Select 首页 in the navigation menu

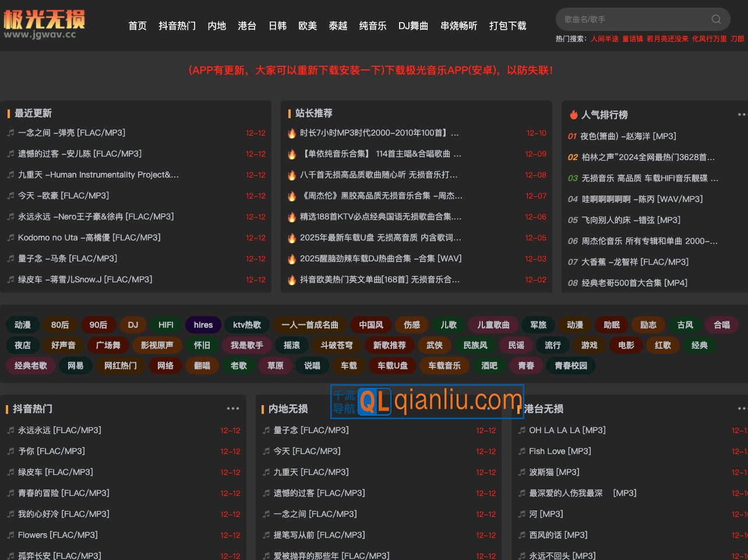(137, 26)
